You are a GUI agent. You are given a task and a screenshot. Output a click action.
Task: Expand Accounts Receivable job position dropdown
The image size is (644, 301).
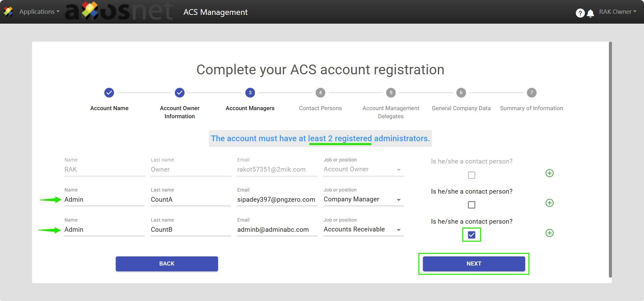pos(399,230)
